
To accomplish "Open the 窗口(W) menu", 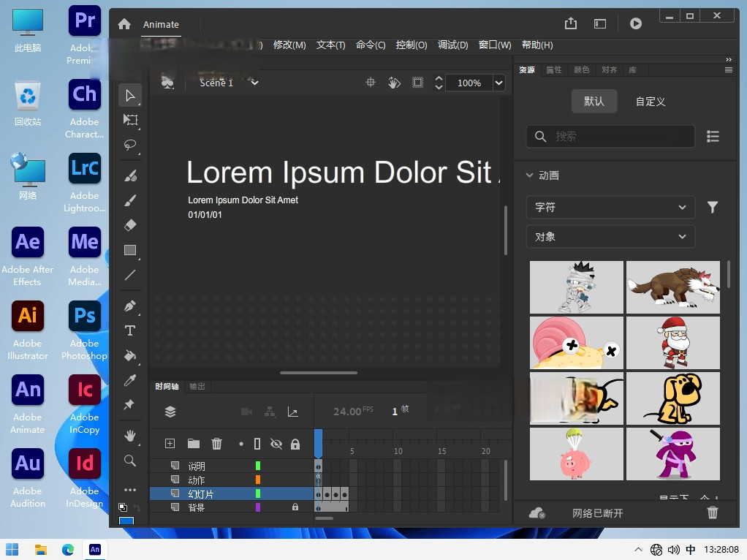I will pos(495,45).
